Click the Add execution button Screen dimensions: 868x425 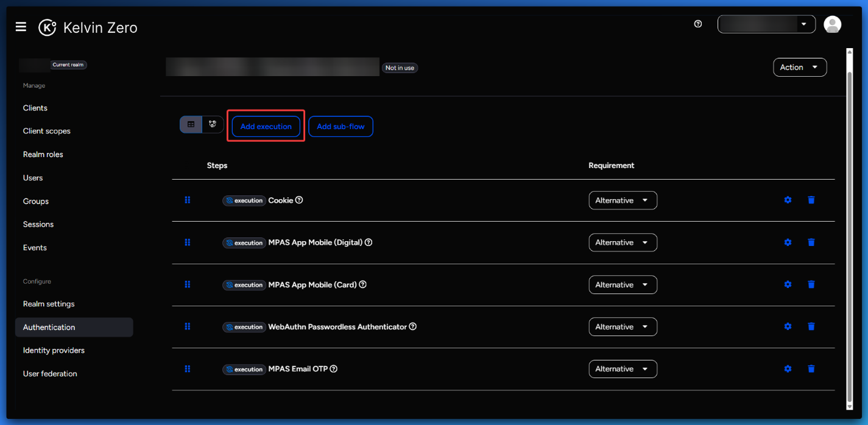tap(266, 127)
